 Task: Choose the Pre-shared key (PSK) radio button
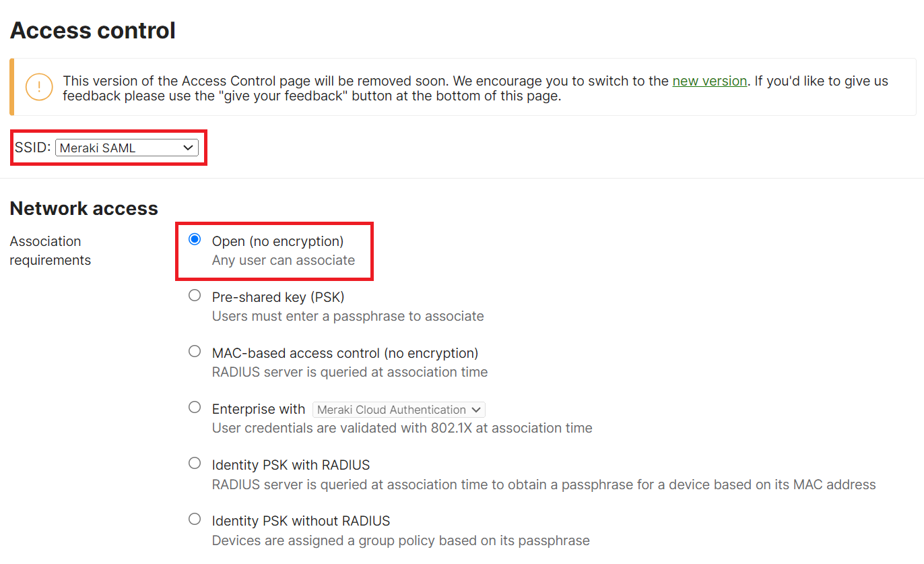click(x=195, y=295)
